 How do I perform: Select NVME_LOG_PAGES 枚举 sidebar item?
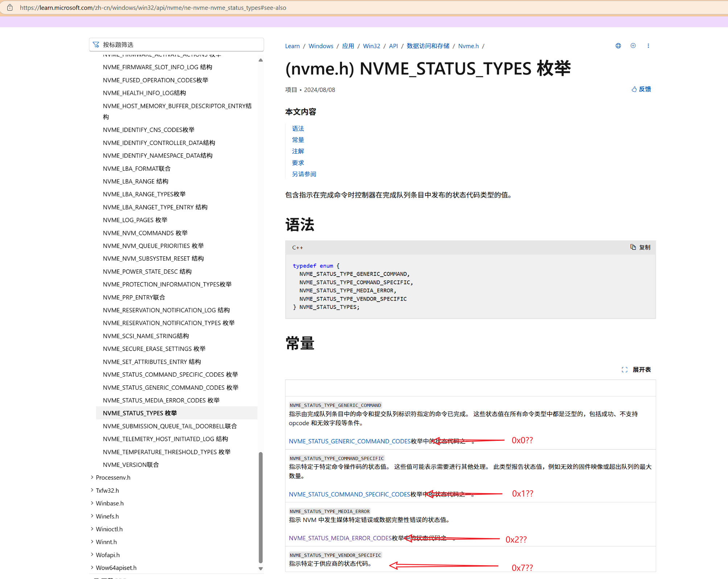[135, 220]
